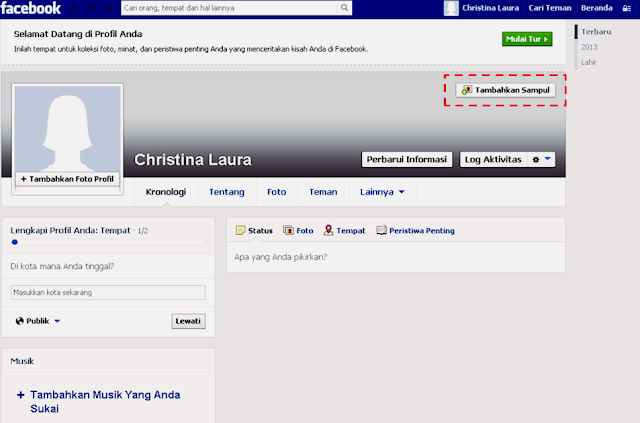Click Christina Laura name in top bar
Screen dimensions: 640x423
[x=490, y=8]
